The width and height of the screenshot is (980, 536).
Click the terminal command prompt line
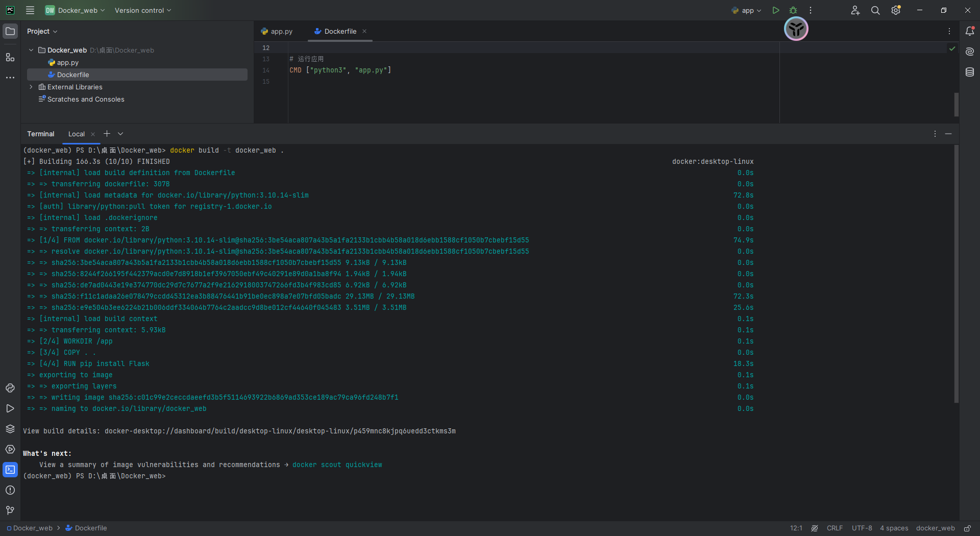pyautogui.click(x=94, y=476)
